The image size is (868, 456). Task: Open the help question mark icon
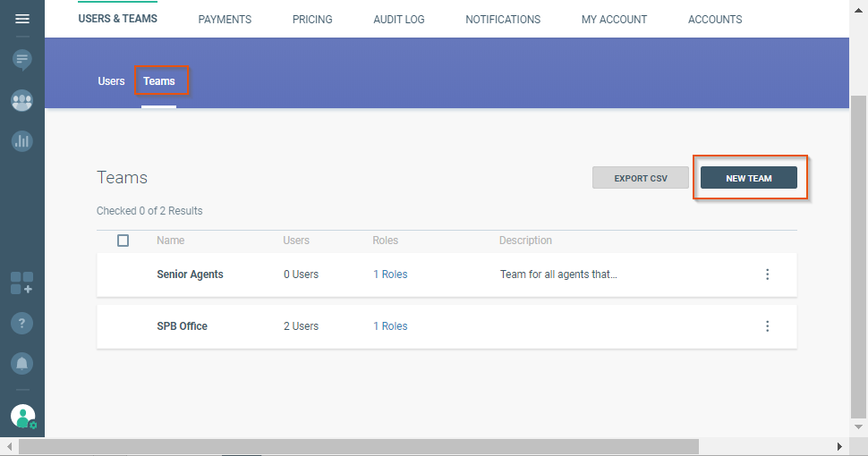click(22, 323)
